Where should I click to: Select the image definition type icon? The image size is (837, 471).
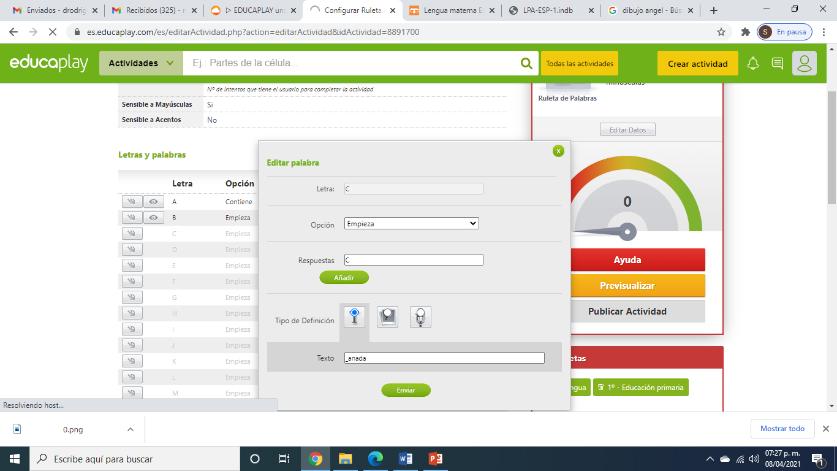(x=388, y=317)
